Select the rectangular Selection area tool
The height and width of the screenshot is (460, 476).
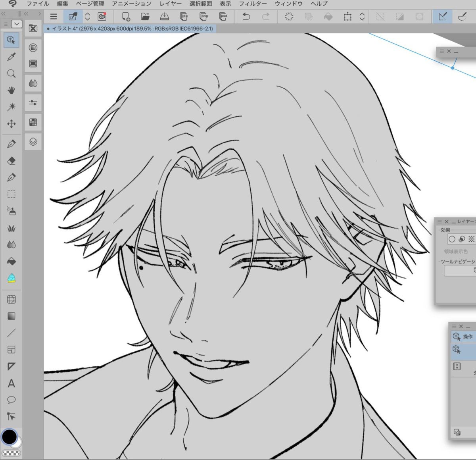click(12, 194)
